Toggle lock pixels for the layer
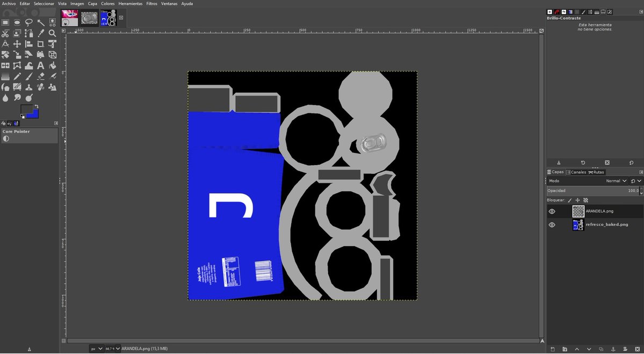Screen dimensions: 644x354 (x=570, y=200)
